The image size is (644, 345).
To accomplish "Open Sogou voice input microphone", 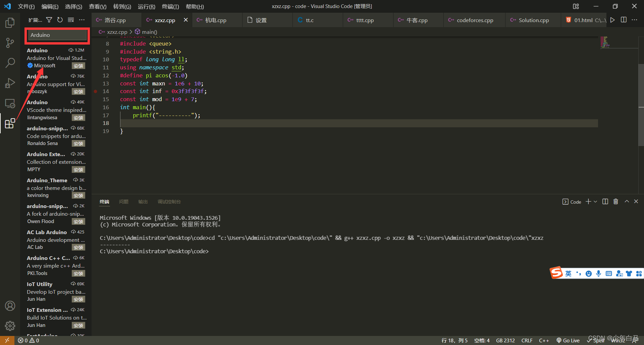I will click(599, 274).
